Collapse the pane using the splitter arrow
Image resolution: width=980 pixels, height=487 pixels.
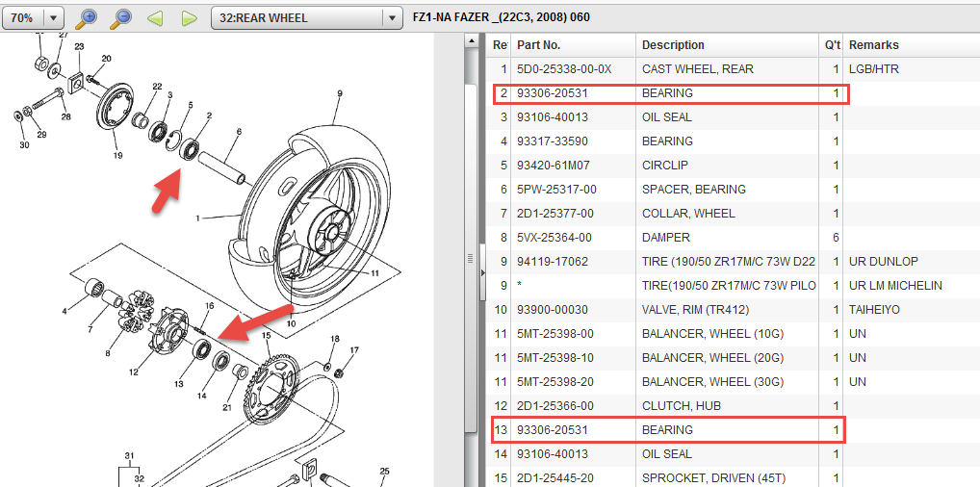coord(484,273)
